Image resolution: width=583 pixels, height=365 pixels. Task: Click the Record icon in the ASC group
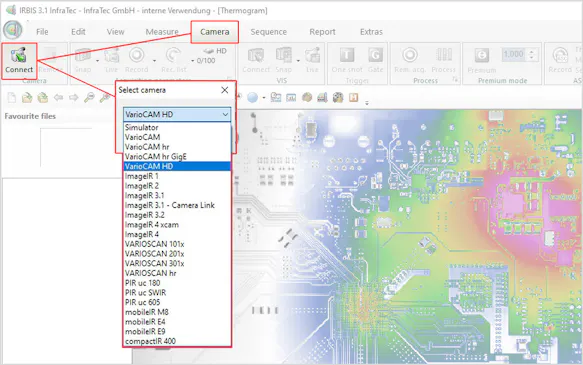(560, 56)
